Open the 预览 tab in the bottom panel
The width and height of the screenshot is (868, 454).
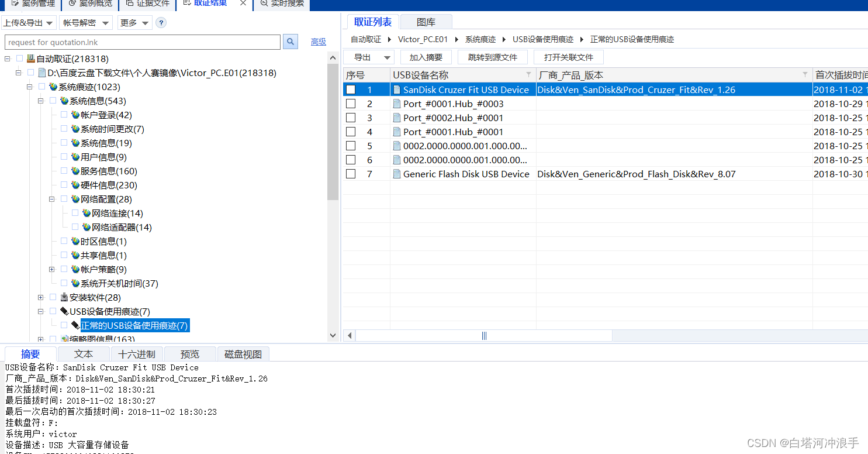(x=190, y=354)
